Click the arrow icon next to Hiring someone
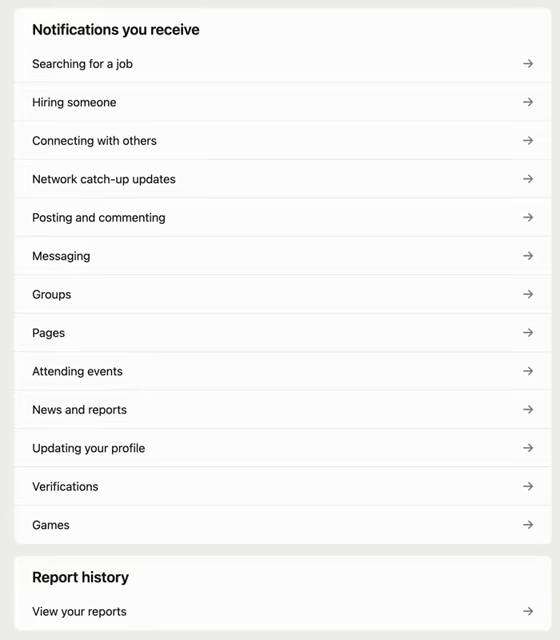The height and width of the screenshot is (640, 560). (528, 102)
